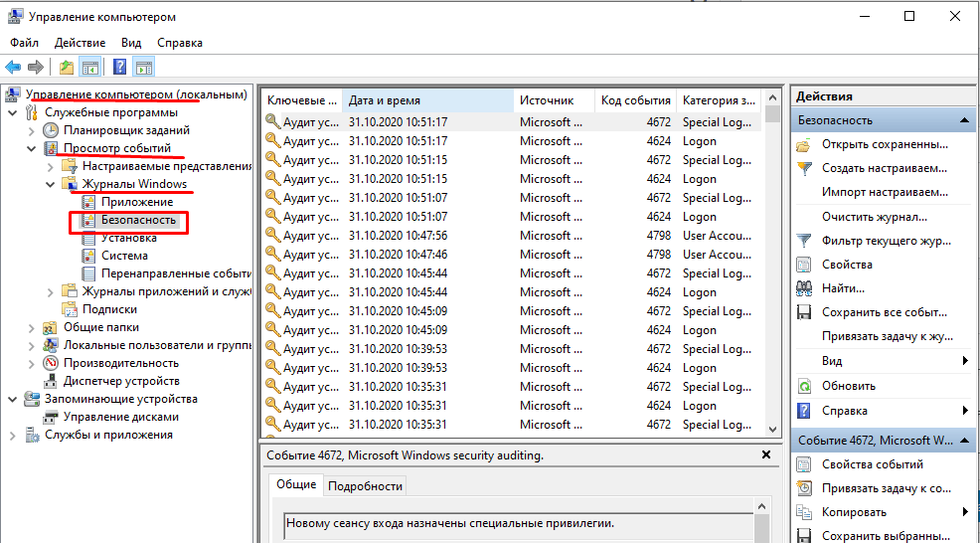The image size is (980, 543).
Task: Click the Up one level folder icon
Action: (67, 67)
